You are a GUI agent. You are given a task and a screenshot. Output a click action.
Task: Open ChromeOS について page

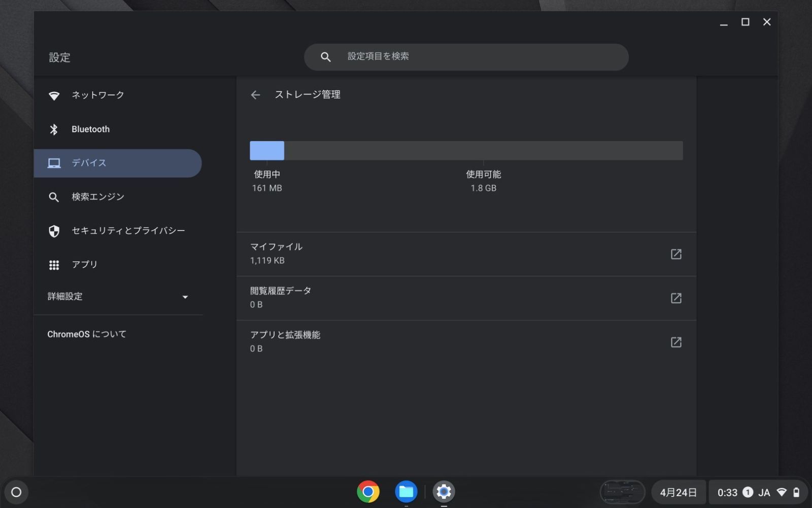pyautogui.click(x=87, y=334)
